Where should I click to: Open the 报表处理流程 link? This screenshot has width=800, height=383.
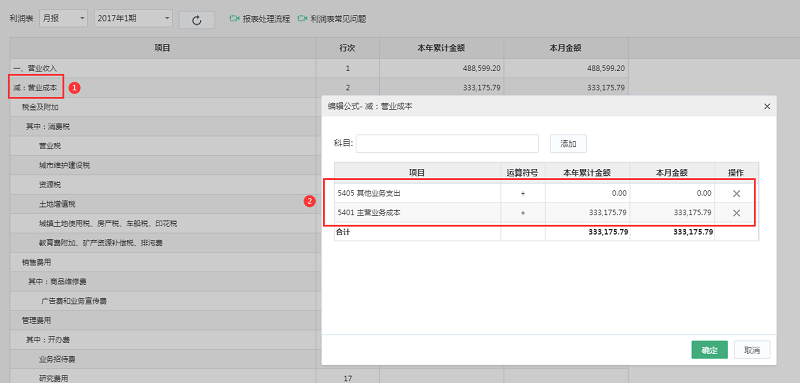[x=266, y=19]
